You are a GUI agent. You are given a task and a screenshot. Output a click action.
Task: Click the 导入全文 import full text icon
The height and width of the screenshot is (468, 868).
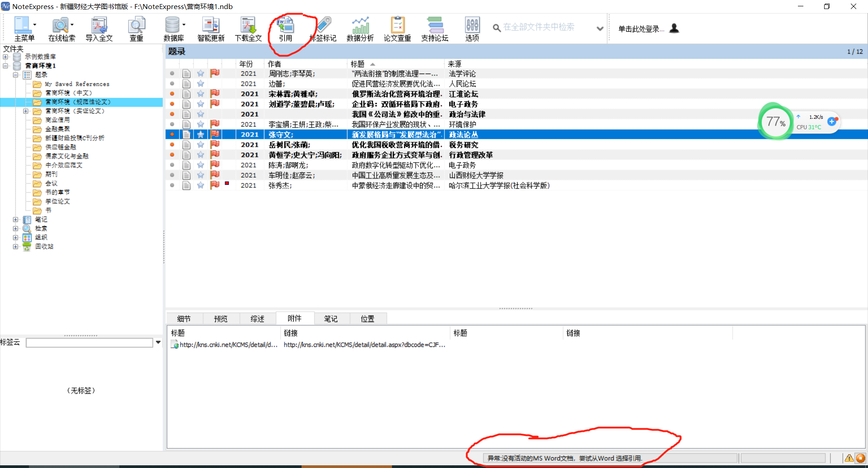point(99,26)
